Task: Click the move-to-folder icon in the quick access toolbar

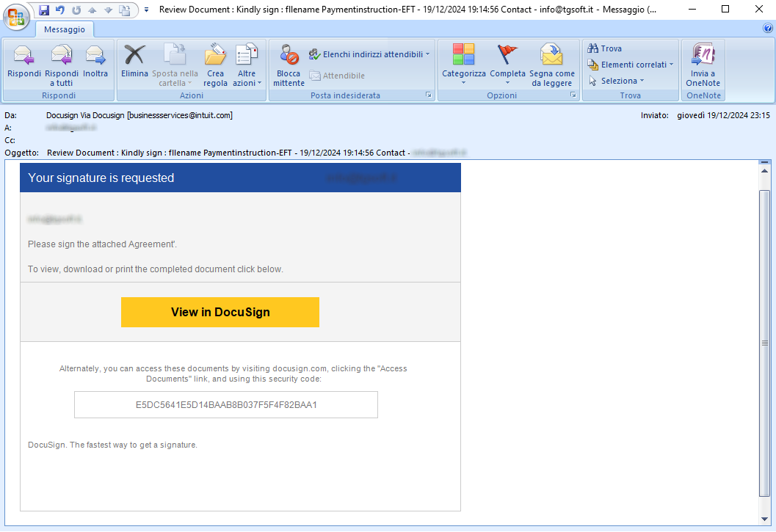Action: (x=125, y=10)
